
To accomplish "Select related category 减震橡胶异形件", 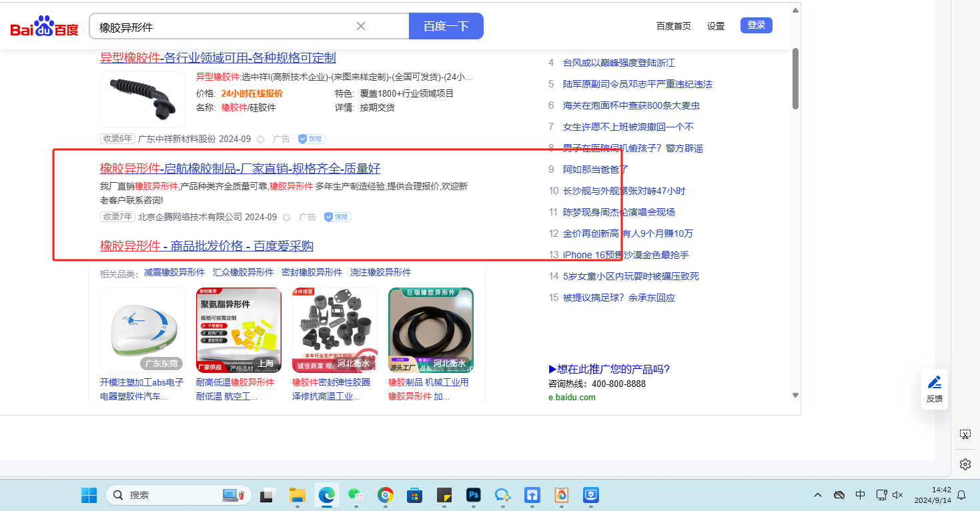I will pos(174,272).
